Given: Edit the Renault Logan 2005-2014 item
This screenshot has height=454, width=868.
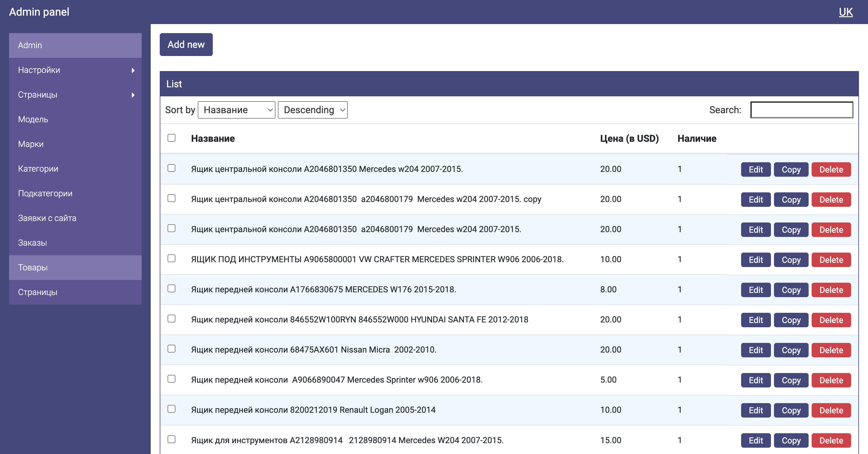Looking at the screenshot, I should pyautogui.click(x=756, y=410).
